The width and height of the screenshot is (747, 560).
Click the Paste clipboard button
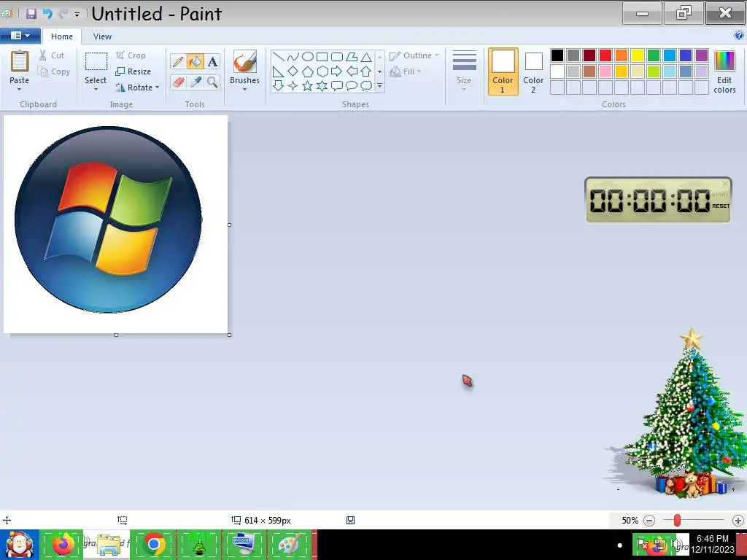tap(20, 67)
